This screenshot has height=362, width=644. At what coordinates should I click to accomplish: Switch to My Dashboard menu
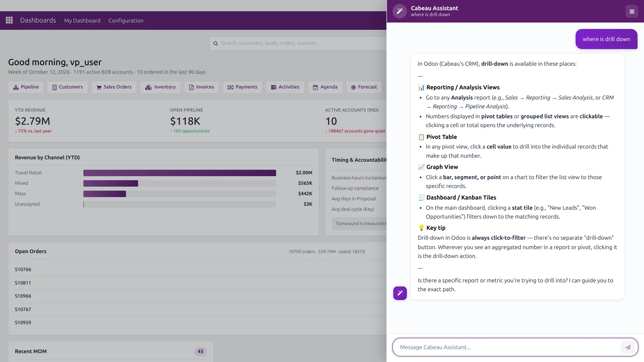(x=82, y=21)
